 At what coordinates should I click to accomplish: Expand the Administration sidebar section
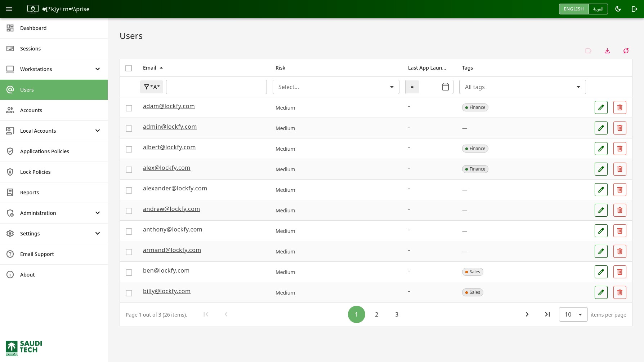tap(54, 213)
